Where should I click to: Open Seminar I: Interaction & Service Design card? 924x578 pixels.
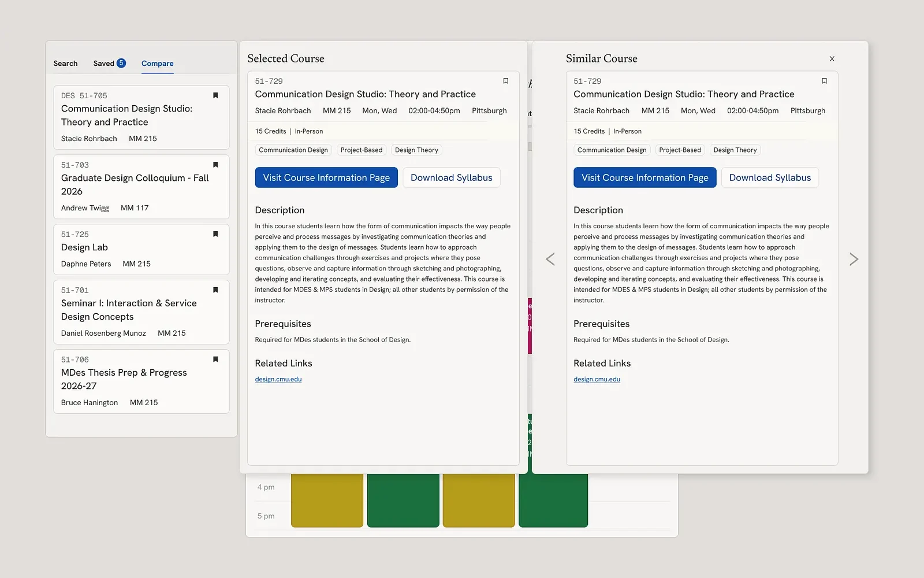click(x=141, y=312)
